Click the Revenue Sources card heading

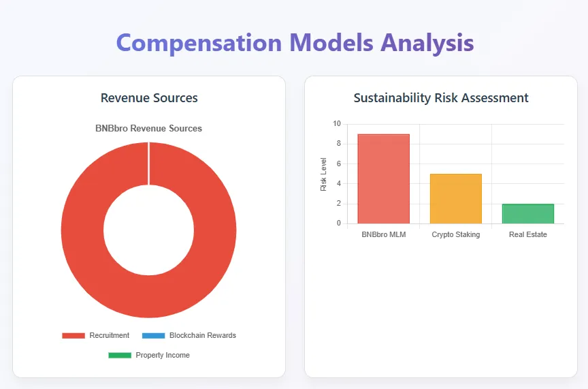tap(149, 98)
